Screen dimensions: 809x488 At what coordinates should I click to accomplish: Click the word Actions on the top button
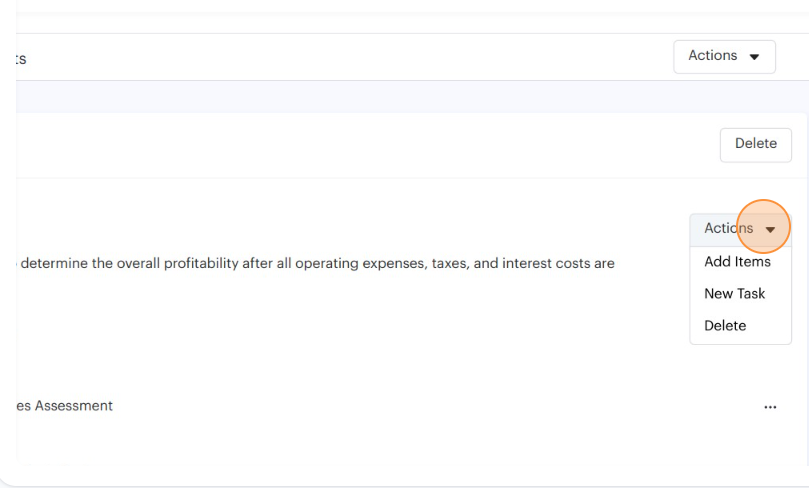[x=712, y=56]
